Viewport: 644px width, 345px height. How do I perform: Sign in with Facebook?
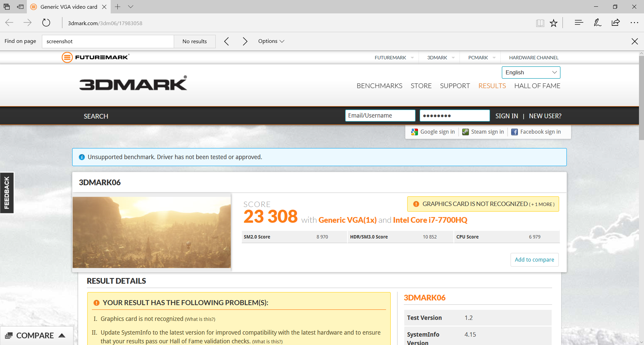536,132
